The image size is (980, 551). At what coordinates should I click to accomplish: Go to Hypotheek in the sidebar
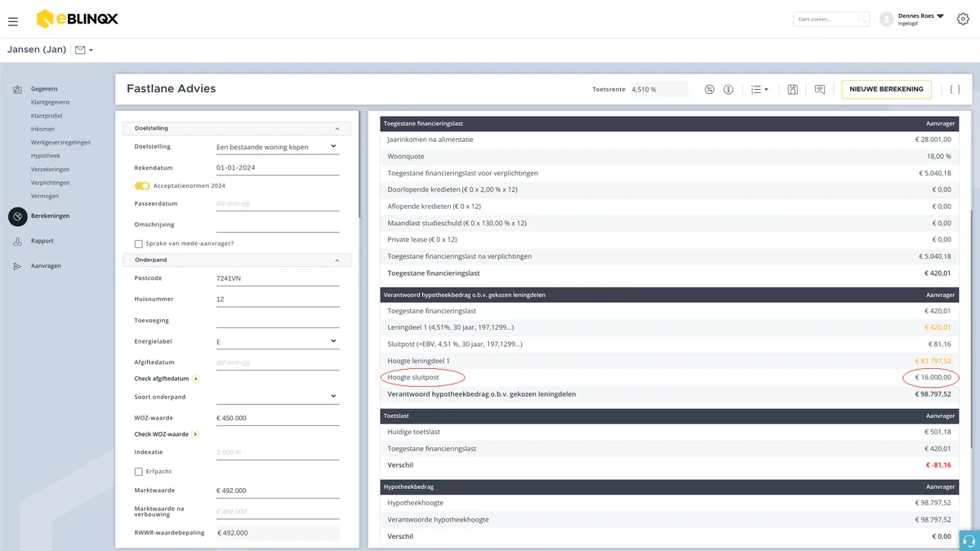point(46,156)
